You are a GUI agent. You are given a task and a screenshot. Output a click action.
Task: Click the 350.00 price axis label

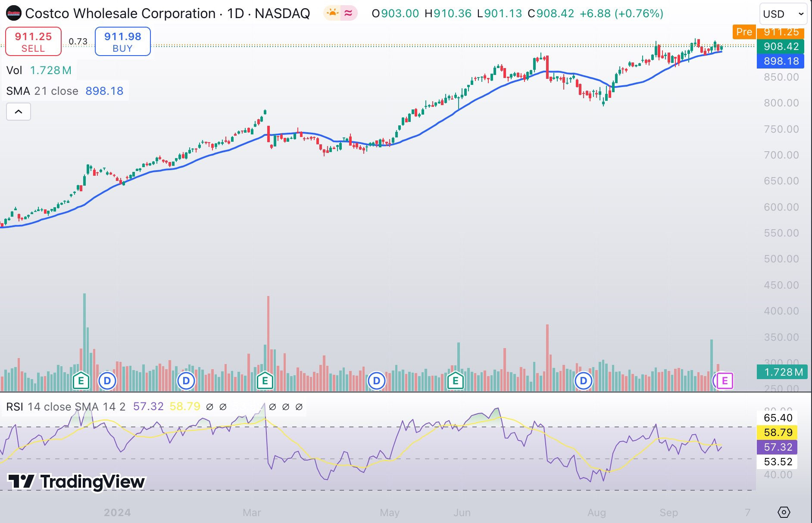pos(781,337)
